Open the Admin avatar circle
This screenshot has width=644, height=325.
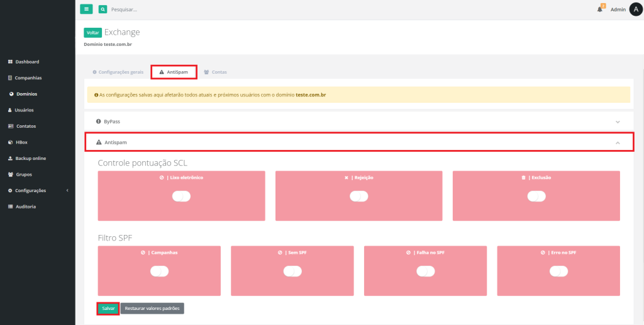[636, 9]
